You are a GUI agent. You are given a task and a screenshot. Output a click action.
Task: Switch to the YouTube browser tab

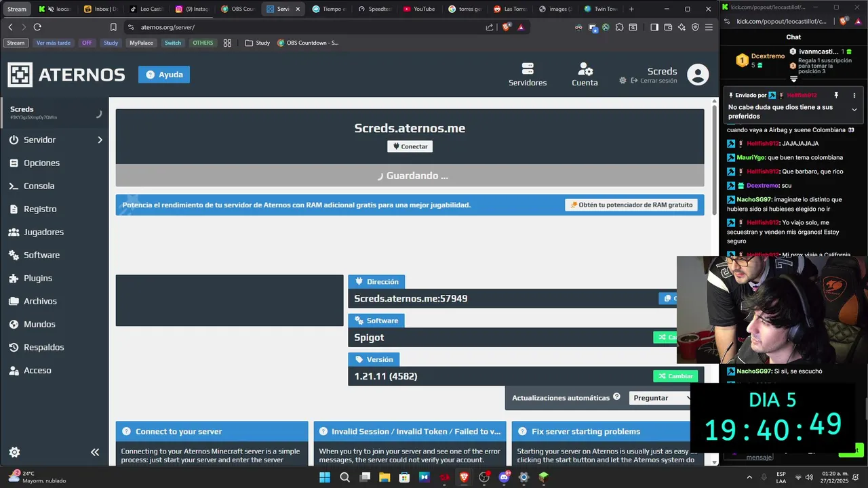click(x=420, y=9)
